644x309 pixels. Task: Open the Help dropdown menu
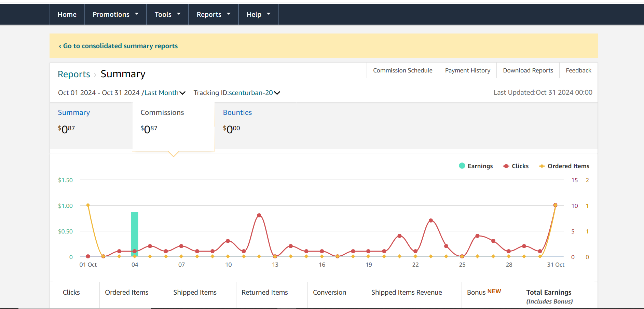click(x=258, y=14)
